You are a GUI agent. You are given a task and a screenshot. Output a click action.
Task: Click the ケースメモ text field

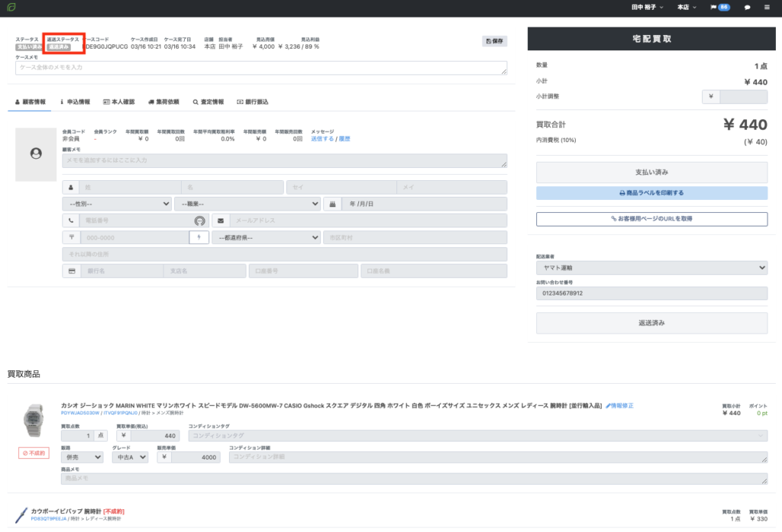point(261,68)
